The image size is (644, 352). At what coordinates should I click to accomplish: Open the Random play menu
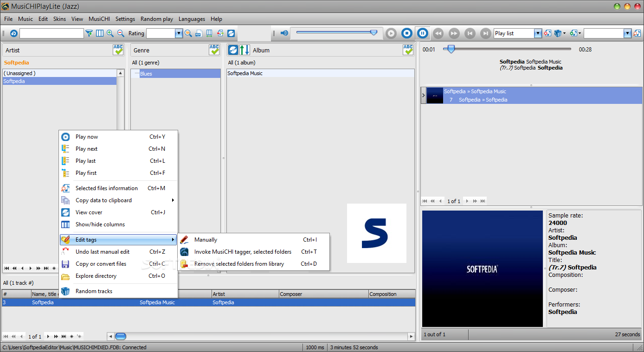coord(157,19)
